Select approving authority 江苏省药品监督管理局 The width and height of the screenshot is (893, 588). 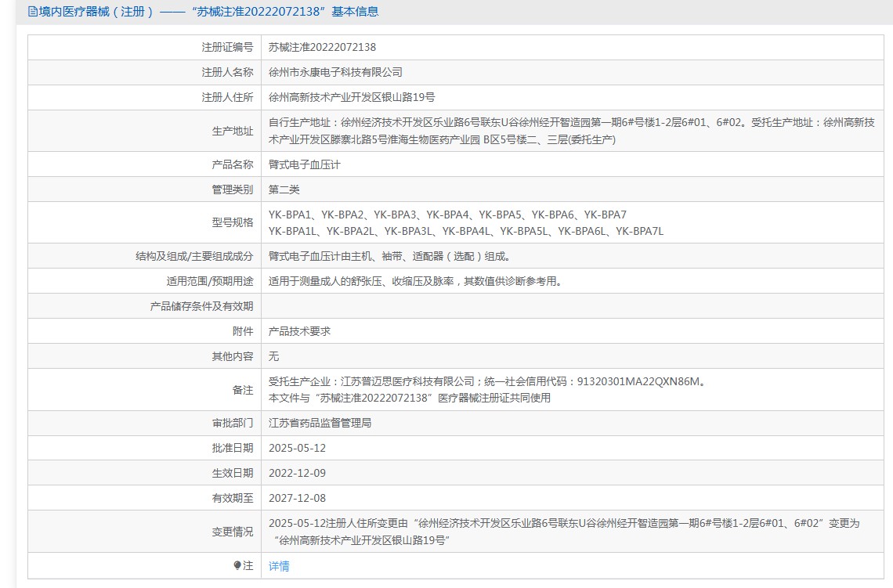[320, 423]
